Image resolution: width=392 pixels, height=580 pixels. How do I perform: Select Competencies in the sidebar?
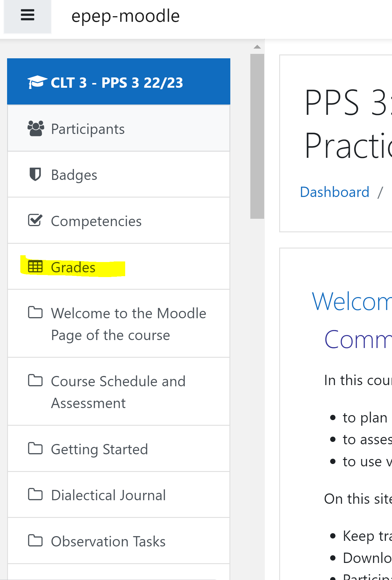tap(96, 221)
